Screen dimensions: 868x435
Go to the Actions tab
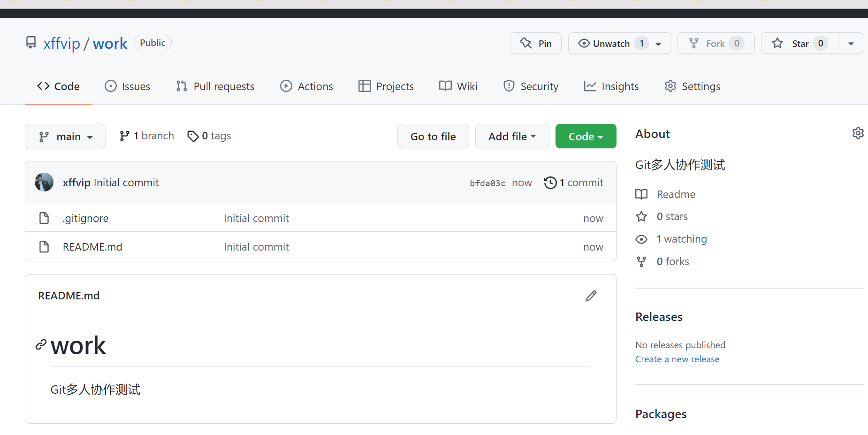point(306,86)
